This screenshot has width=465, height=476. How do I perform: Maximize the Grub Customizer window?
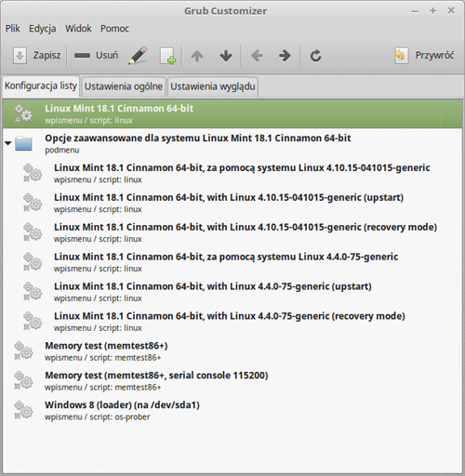[x=432, y=11]
